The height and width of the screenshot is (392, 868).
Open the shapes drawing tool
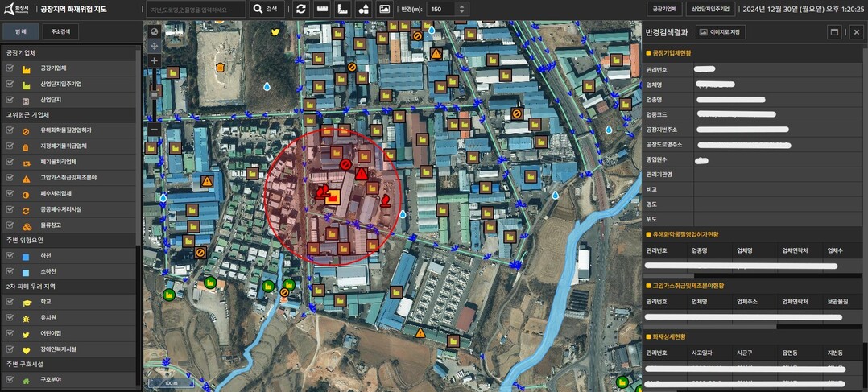[364, 9]
